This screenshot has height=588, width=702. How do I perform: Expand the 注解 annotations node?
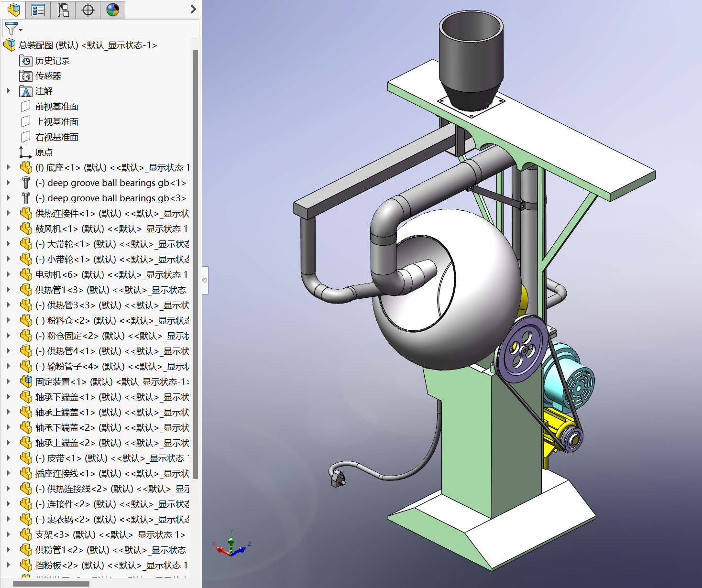point(8,91)
